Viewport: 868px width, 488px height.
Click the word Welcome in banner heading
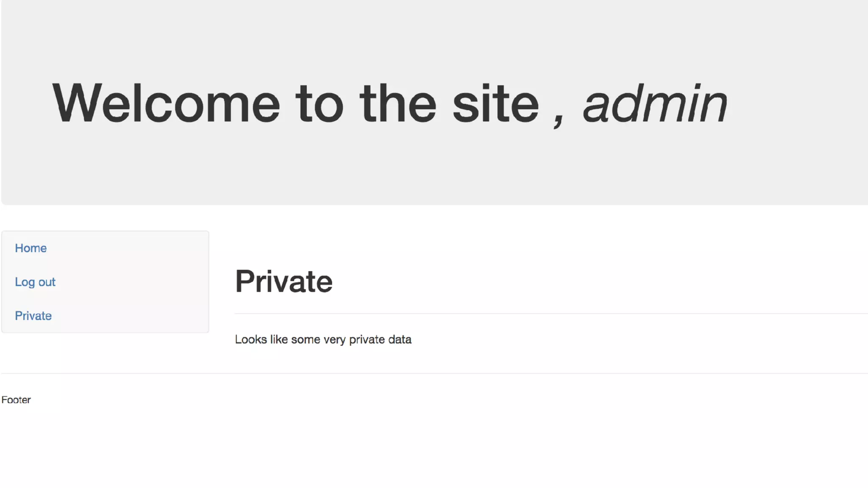point(166,104)
